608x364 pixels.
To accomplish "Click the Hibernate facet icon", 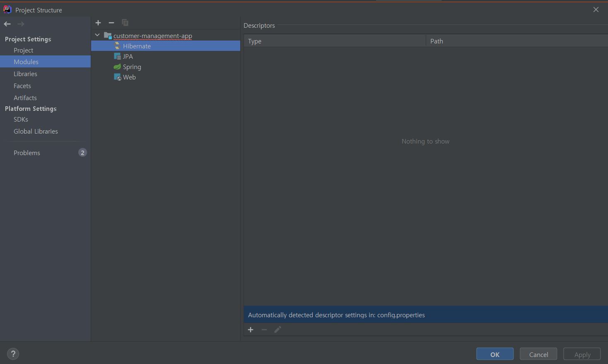I will (x=117, y=46).
